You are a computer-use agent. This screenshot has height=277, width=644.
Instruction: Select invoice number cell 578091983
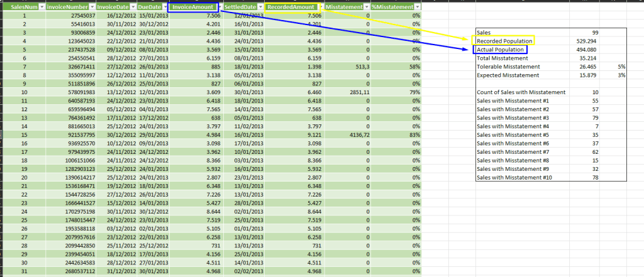(x=70, y=92)
